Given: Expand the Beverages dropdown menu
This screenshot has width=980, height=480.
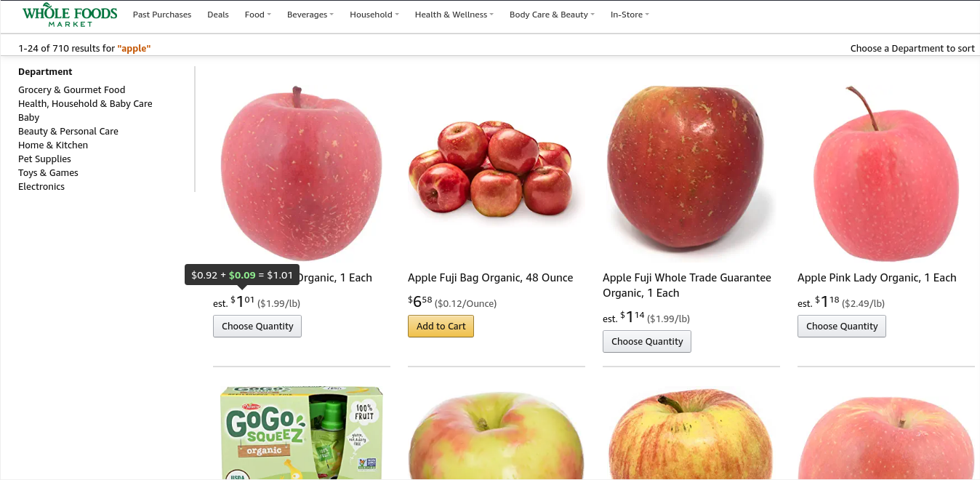Looking at the screenshot, I should coord(310,15).
